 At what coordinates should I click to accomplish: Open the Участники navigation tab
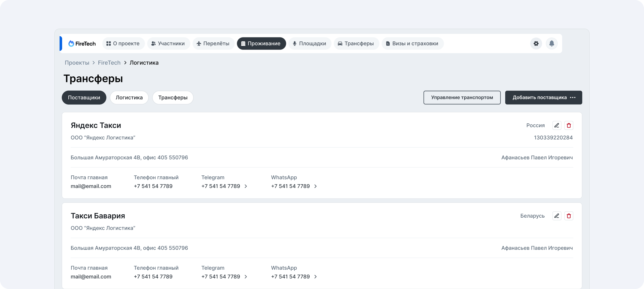pyautogui.click(x=168, y=43)
